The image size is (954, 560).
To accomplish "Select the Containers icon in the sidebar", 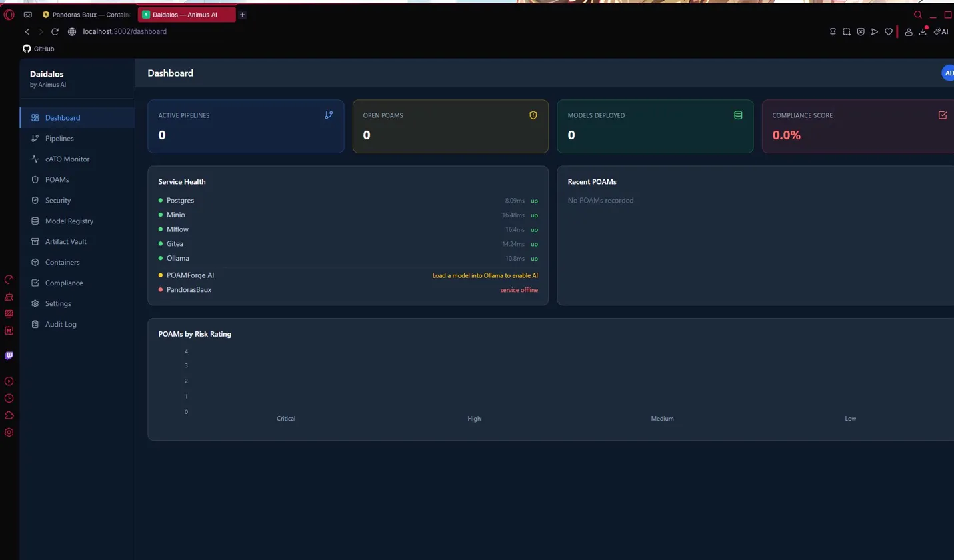I will pos(35,262).
